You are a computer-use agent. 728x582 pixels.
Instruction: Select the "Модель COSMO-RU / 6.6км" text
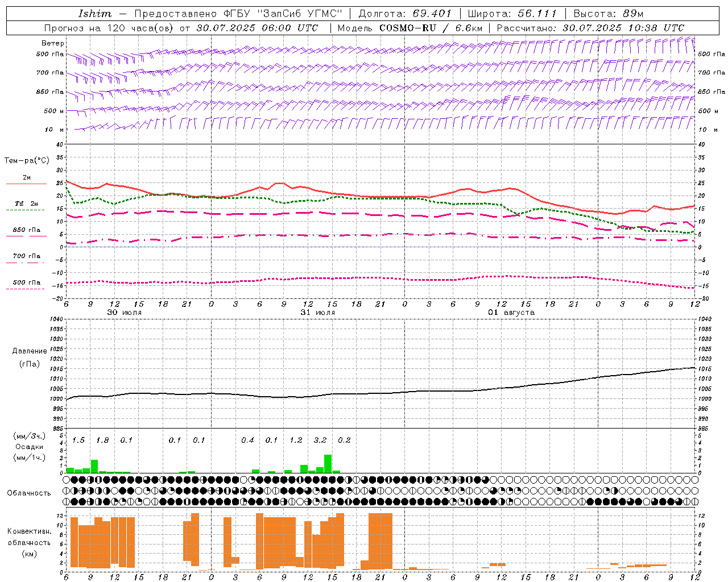click(410, 28)
